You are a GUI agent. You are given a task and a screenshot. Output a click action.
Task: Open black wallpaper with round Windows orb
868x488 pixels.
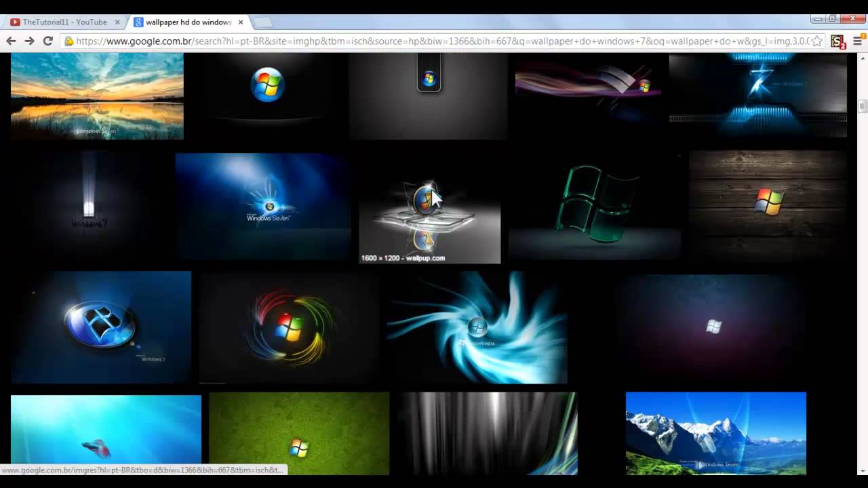point(267,96)
